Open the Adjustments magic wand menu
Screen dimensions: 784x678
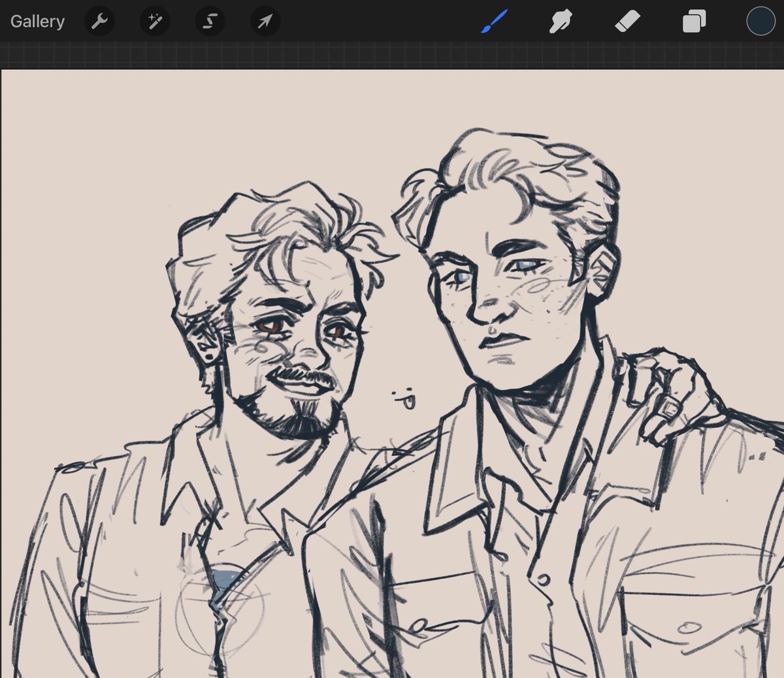[x=155, y=22]
